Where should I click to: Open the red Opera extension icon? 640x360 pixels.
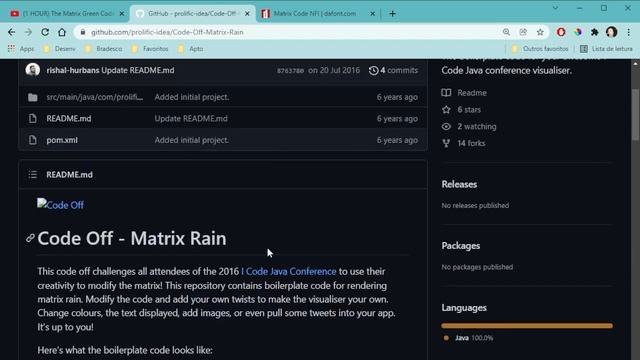(561, 32)
